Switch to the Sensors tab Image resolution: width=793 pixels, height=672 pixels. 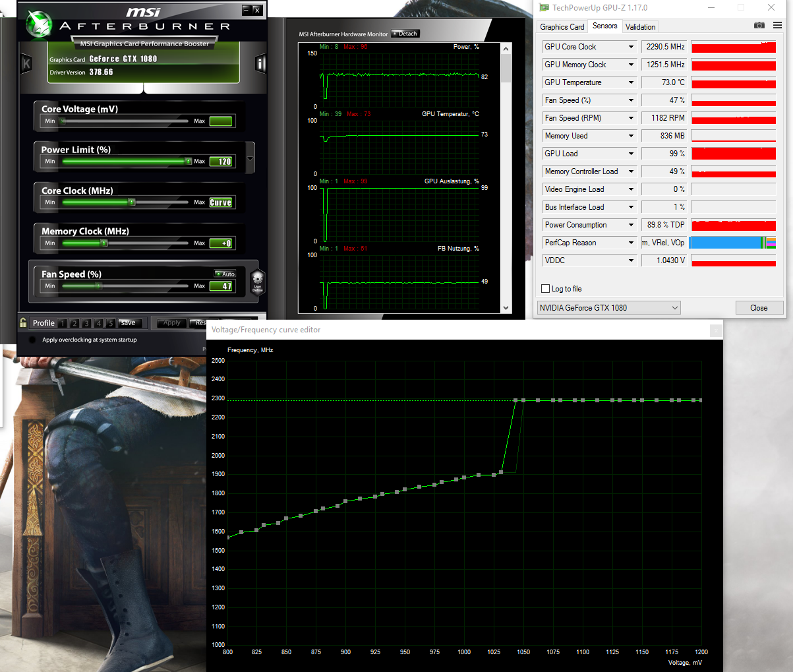click(604, 26)
